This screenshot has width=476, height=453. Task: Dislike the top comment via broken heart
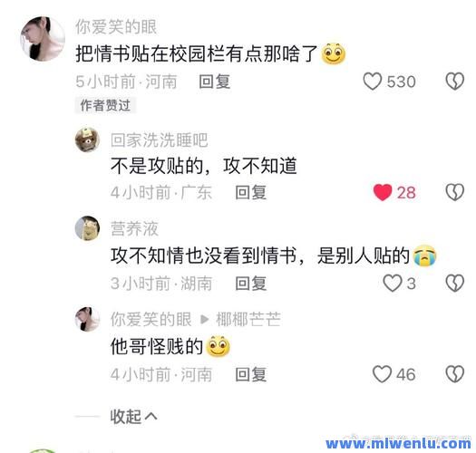coord(455,82)
